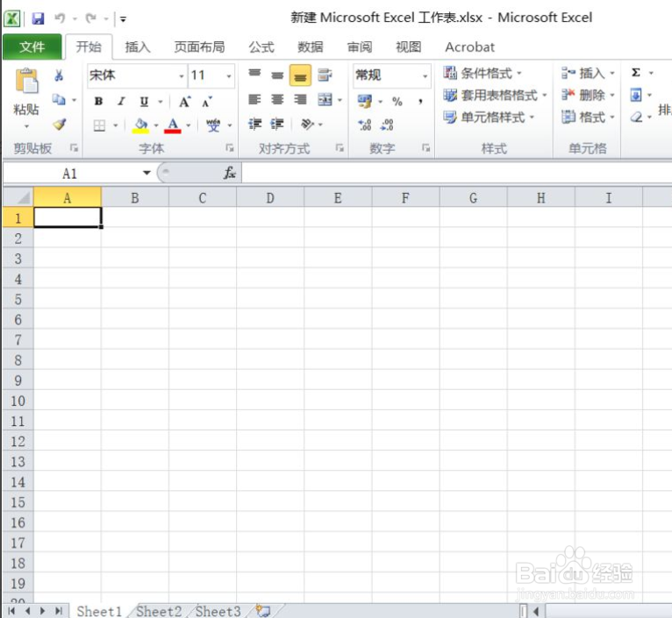Select the Format Painter brush icon
This screenshot has height=618, width=672.
59,124
